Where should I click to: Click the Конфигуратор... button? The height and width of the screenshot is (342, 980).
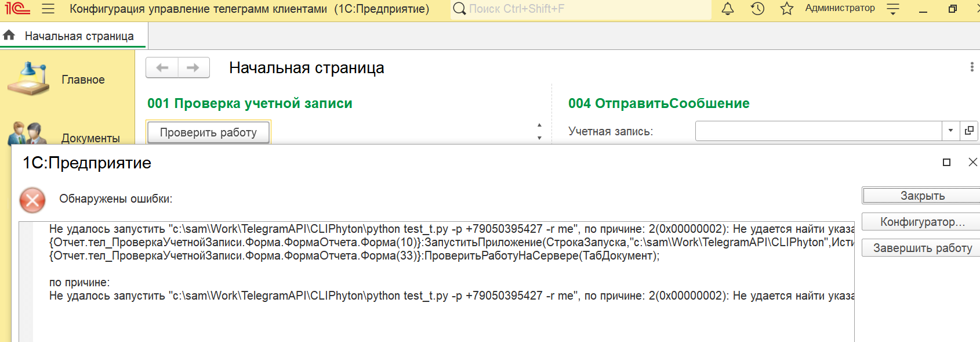(922, 222)
